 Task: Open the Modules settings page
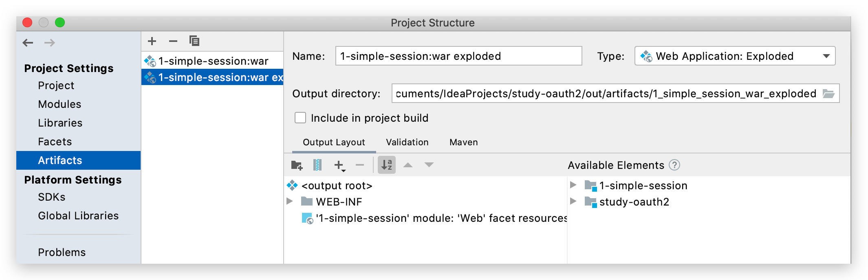59,104
